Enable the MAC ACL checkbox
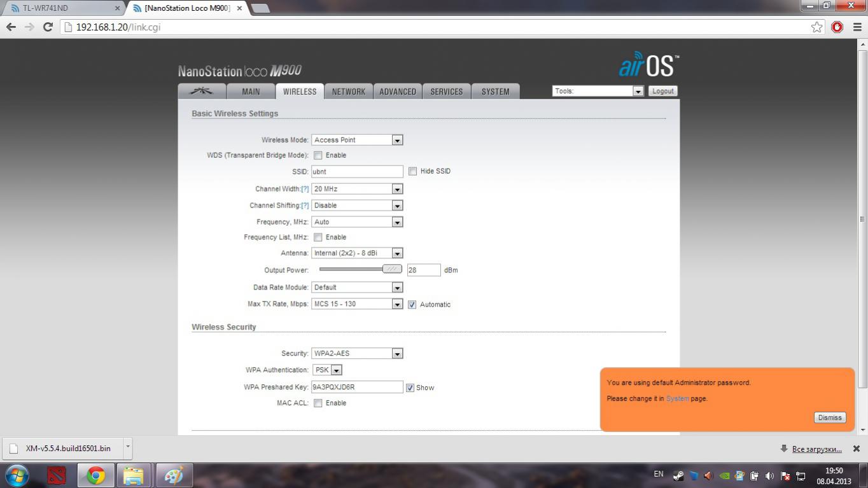The image size is (868, 488). tap(318, 403)
